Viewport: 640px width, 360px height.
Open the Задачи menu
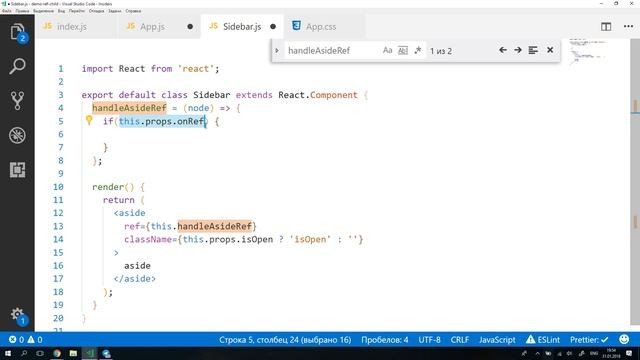click(x=115, y=11)
